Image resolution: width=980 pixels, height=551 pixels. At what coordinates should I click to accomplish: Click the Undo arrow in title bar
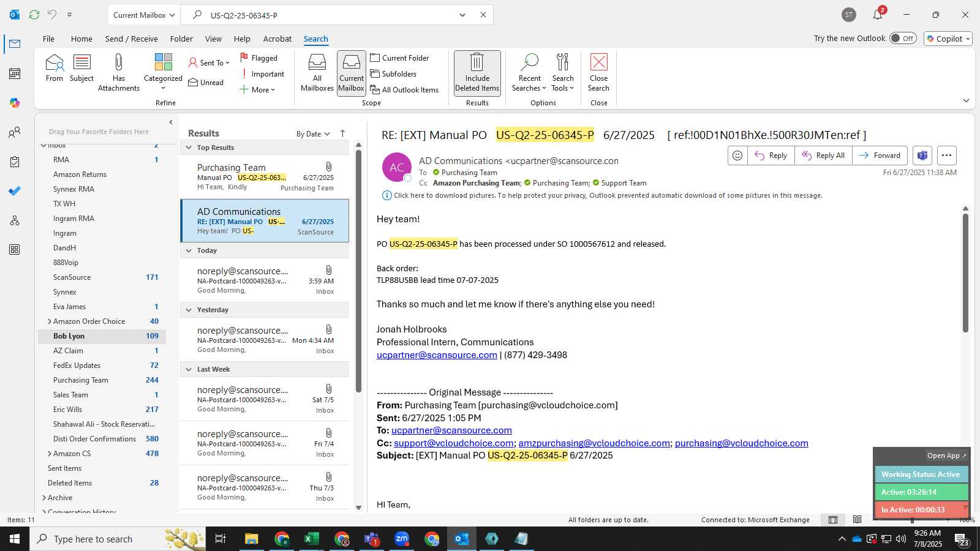52,15
